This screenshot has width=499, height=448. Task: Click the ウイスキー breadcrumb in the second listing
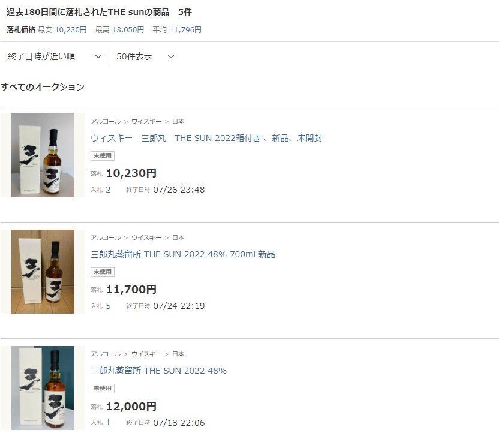click(146, 237)
